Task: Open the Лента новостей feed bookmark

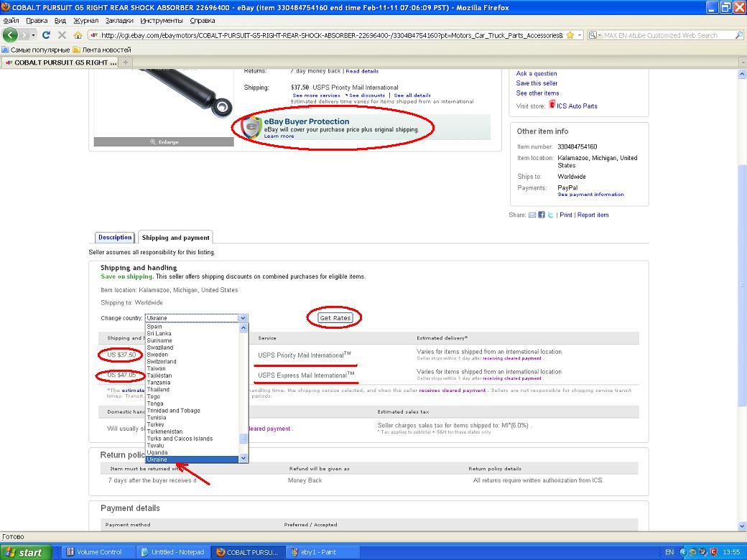Action: (102, 50)
